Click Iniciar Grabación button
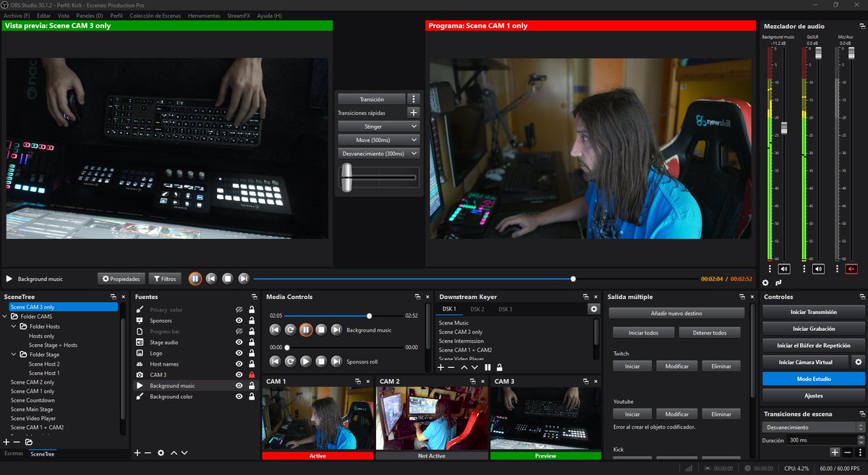This screenshot has height=475, width=868. click(x=813, y=329)
